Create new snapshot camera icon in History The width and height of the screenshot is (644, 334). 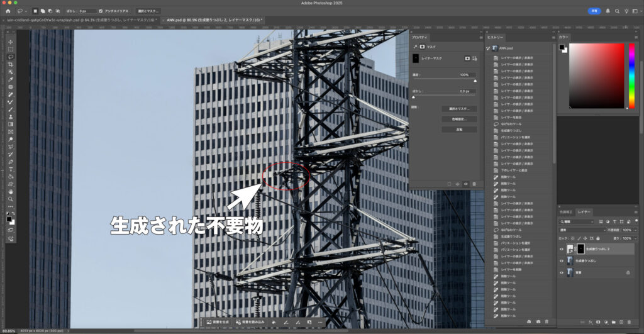(538, 321)
